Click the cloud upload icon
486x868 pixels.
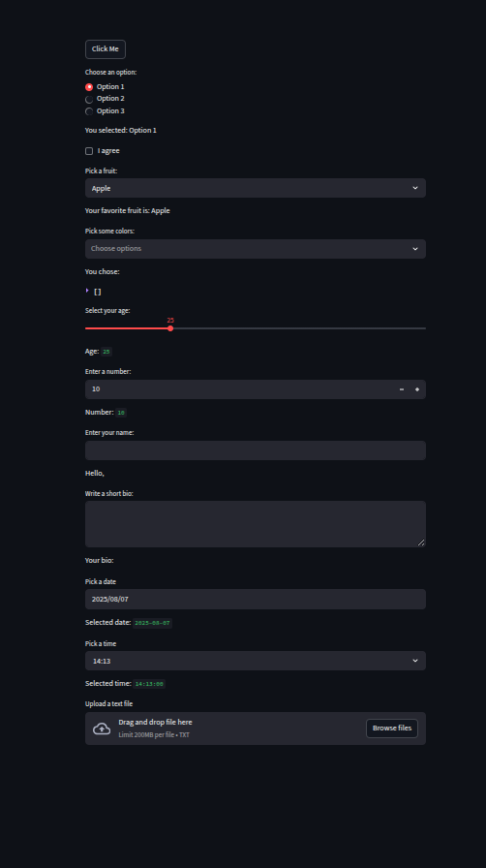pos(102,728)
